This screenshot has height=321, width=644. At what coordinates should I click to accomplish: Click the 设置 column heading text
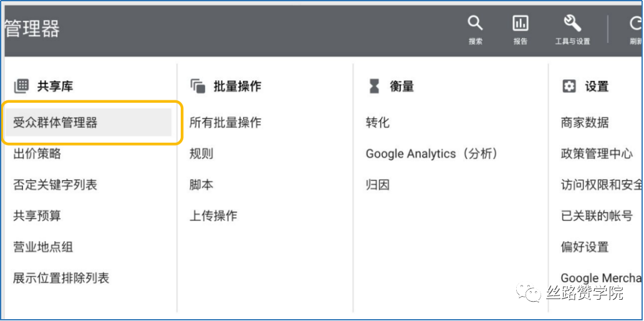pyautogui.click(x=597, y=86)
